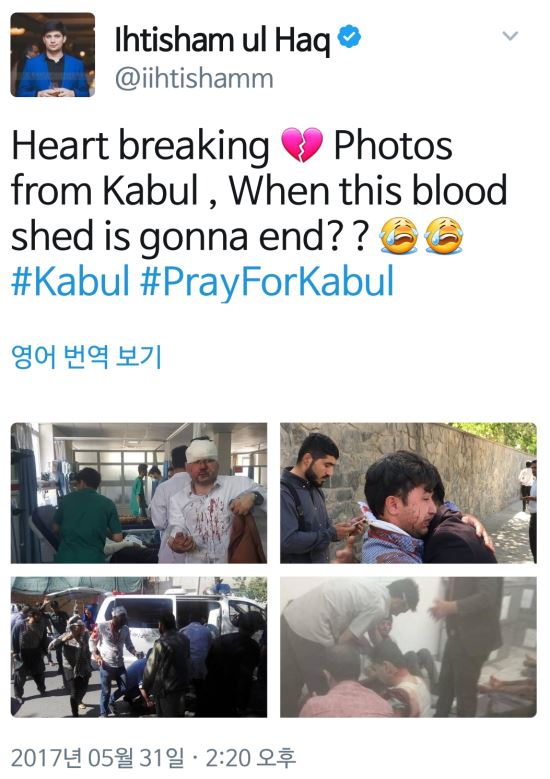The height and width of the screenshot is (779, 550).
Task: Click the blue verified badge
Action: coord(349,37)
